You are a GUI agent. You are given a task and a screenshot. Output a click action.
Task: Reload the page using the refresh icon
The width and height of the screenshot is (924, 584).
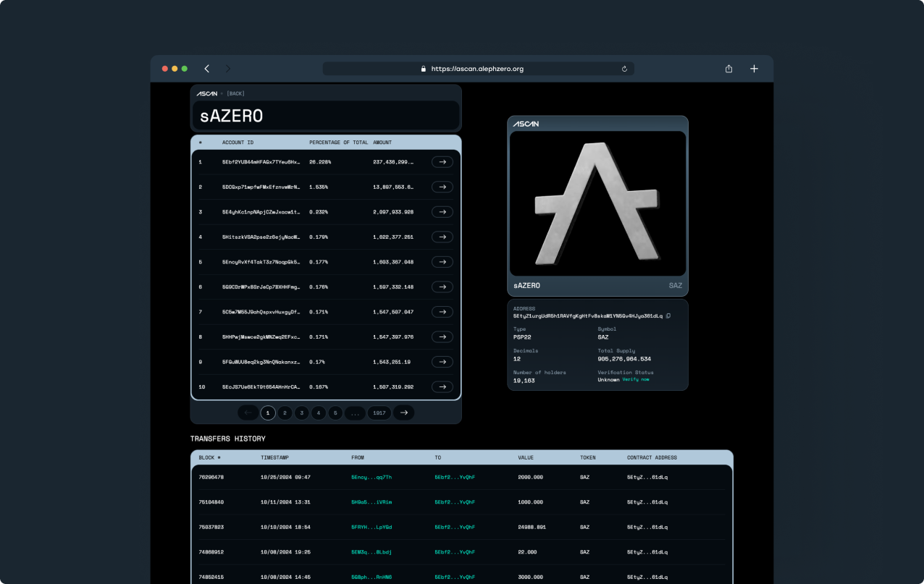[624, 69]
